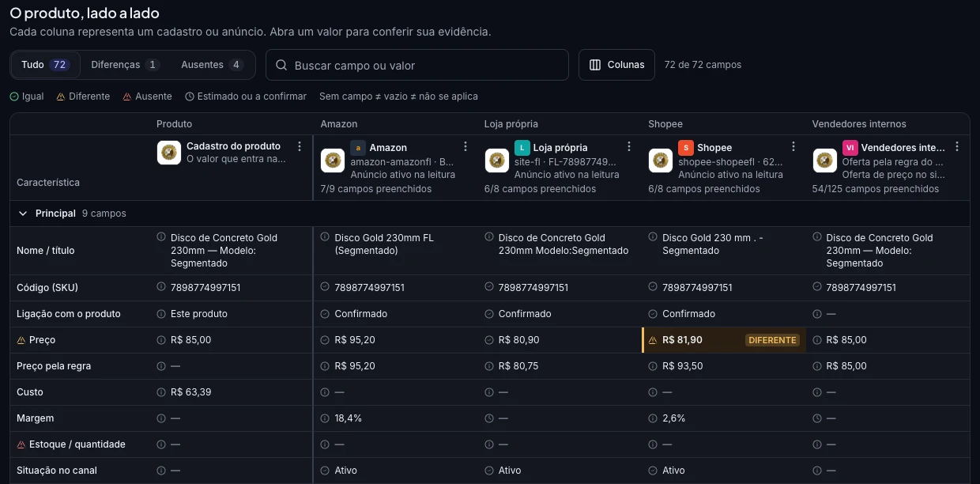Click the Código (SKU) row label
Viewport: 980px width, 484px height.
(x=47, y=287)
